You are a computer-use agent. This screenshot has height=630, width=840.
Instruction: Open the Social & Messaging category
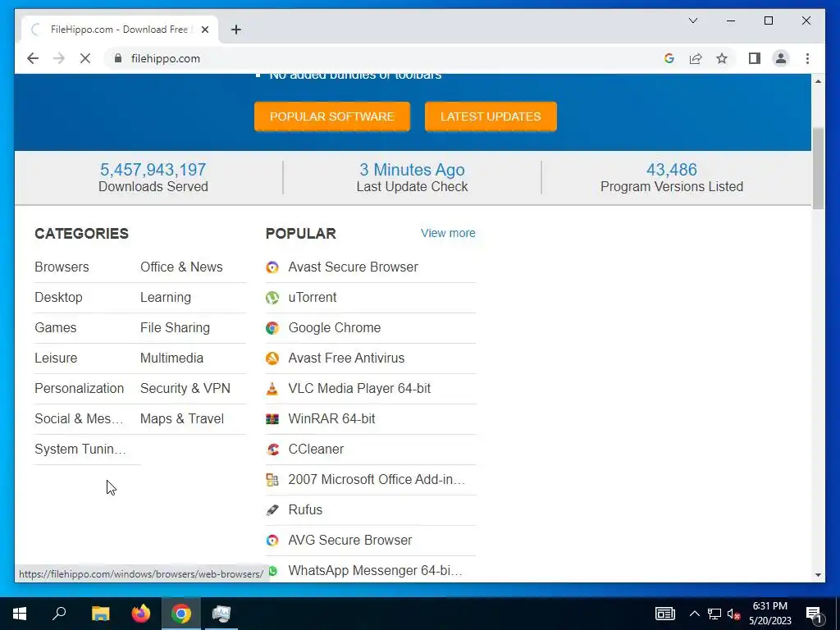coord(80,418)
